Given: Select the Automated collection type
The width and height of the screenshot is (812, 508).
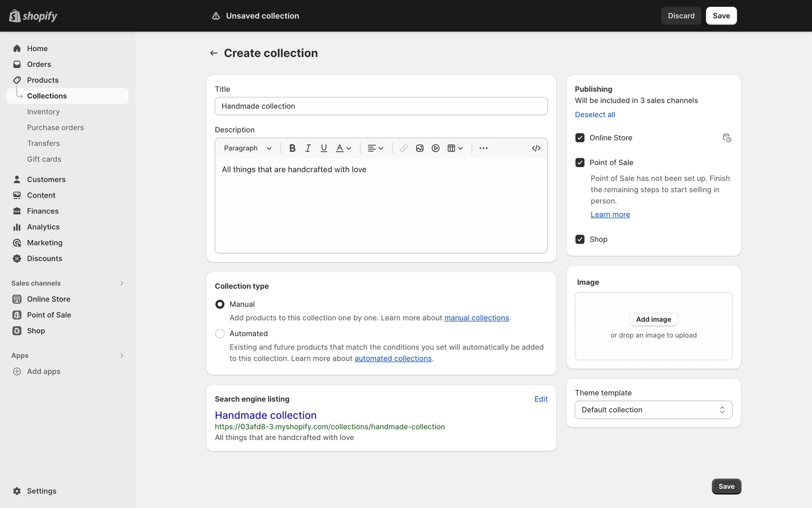Looking at the screenshot, I should pyautogui.click(x=220, y=334).
